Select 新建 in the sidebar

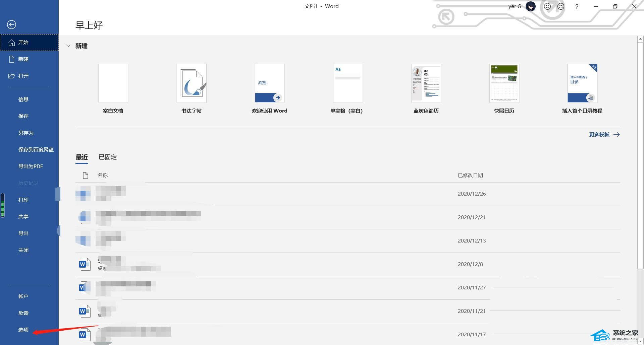[29, 59]
